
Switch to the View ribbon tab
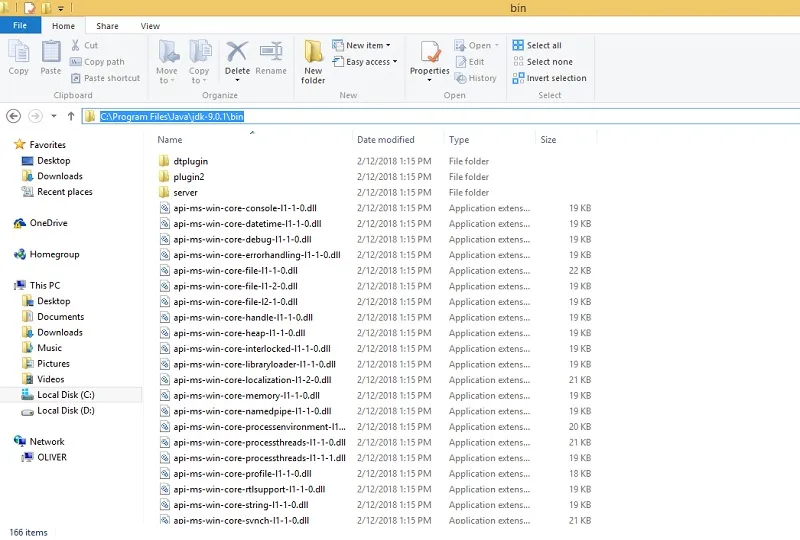point(150,26)
